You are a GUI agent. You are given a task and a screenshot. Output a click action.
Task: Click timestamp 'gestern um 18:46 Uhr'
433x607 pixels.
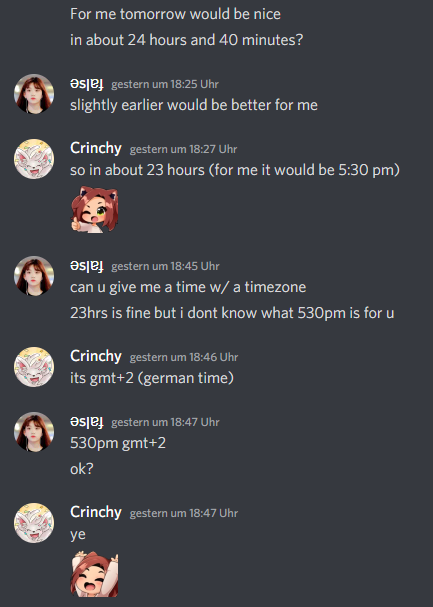pyautogui.click(x=184, y=357)
